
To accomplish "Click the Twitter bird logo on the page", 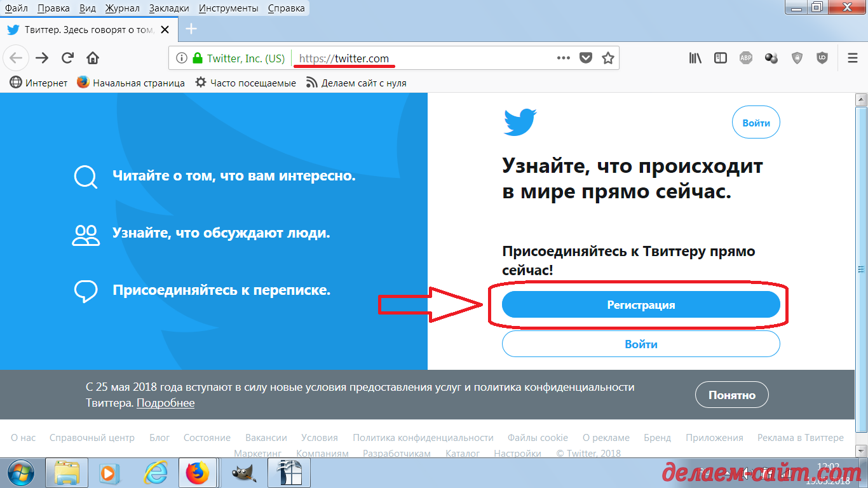I will (x=520, y=122).
